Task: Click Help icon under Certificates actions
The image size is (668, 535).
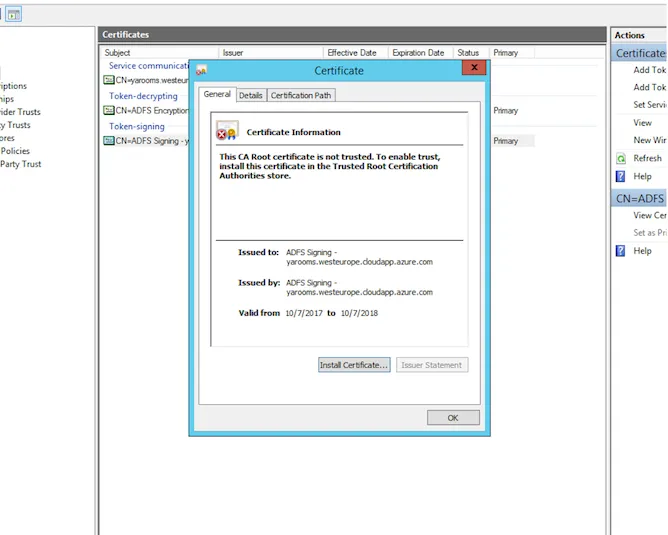Action: coord(621,176)
